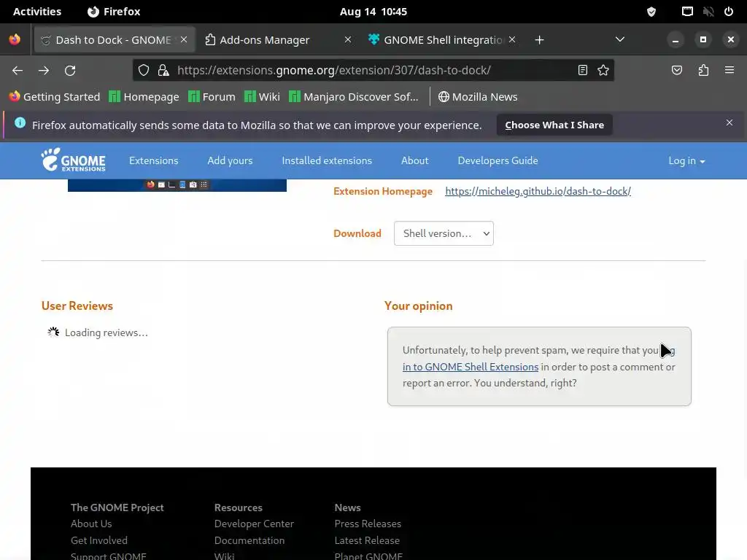Click Choose What I Share button
Viewport: 747px width, 560px height.
pos(554,125)
